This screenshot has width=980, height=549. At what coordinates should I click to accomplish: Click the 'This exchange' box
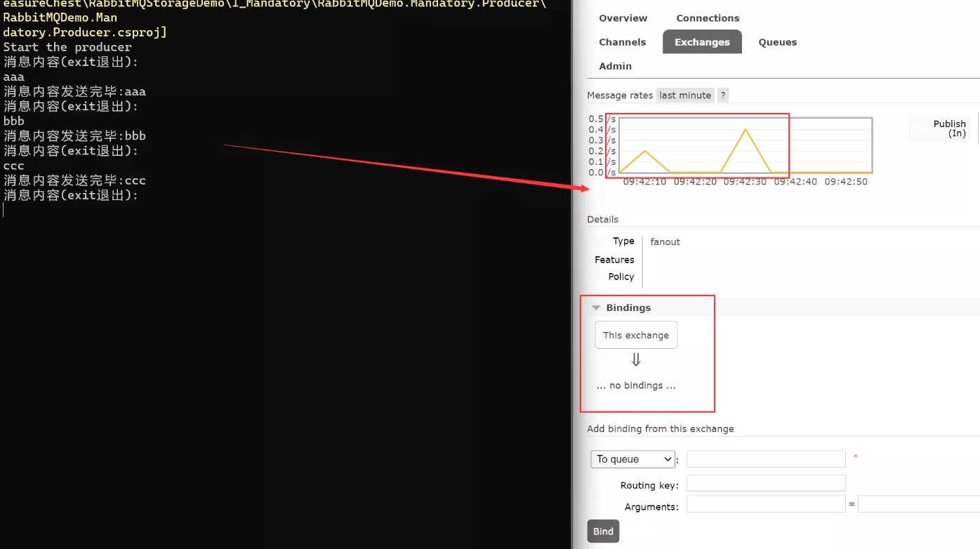(636, 335)
